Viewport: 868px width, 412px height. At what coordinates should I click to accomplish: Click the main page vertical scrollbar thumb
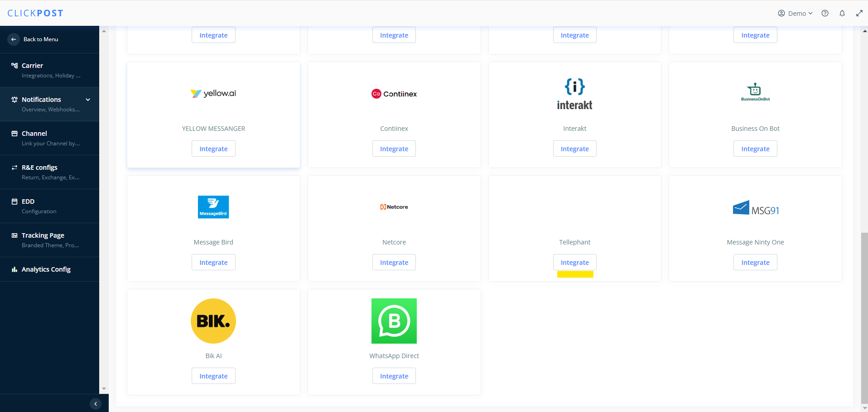pos(864,318)
